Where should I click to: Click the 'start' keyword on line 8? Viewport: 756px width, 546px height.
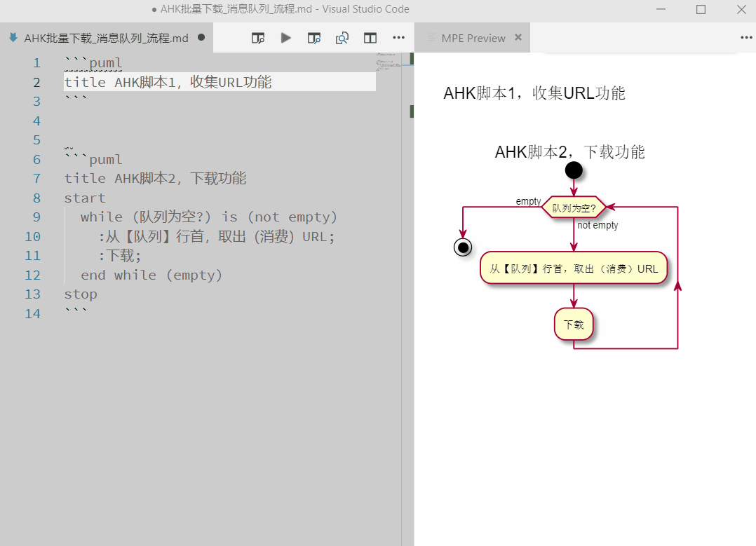click(x=85, y=198)
